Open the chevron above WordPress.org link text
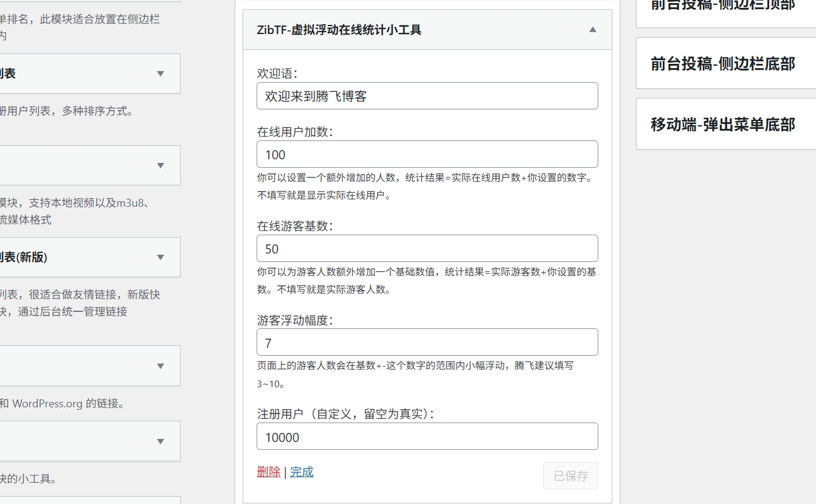 [x=160, y=365]
